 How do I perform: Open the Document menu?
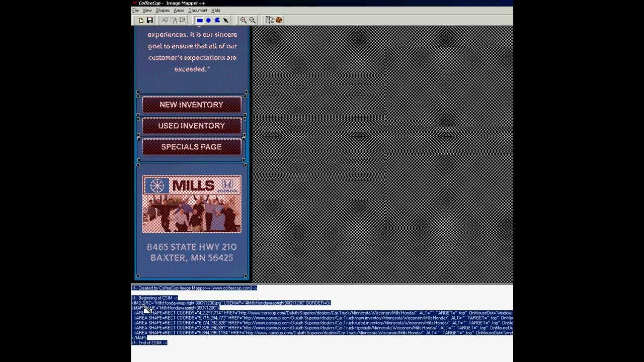pos(198,11)
